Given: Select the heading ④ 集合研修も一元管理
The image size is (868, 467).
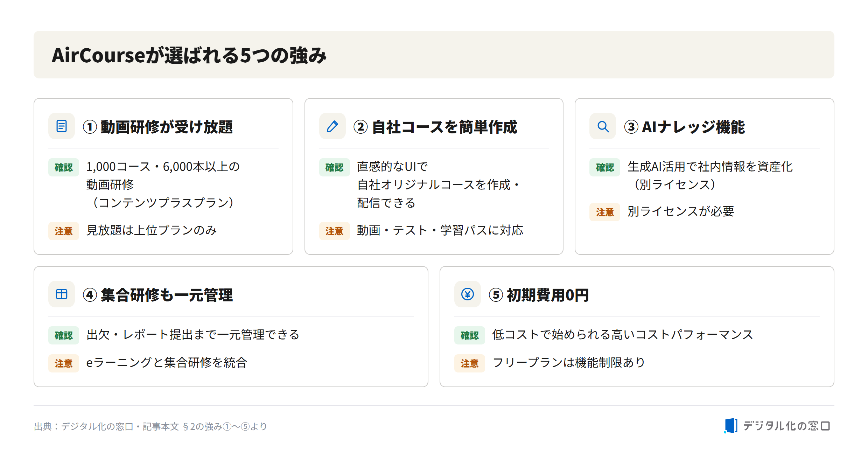Looking at the screenshot, I should [158, 295].
